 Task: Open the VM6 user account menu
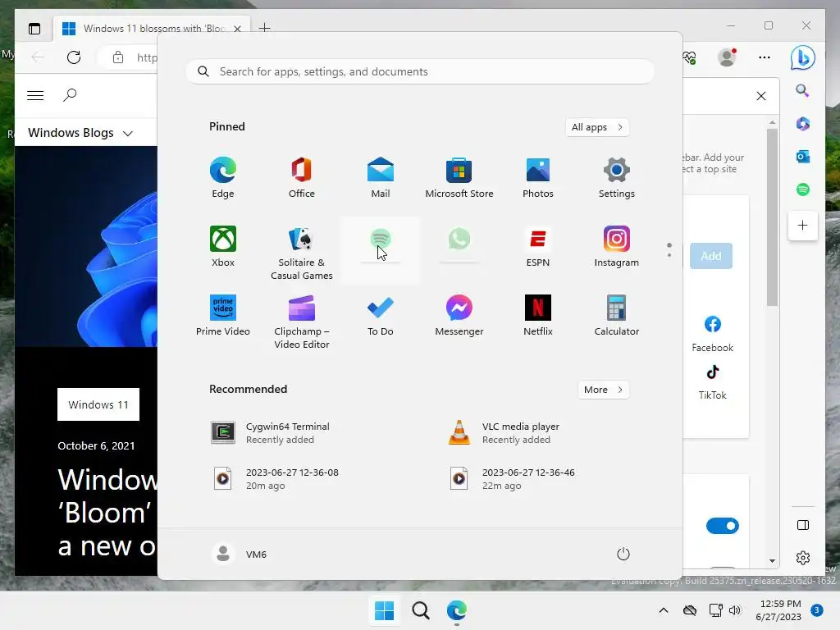coord(239,554)
